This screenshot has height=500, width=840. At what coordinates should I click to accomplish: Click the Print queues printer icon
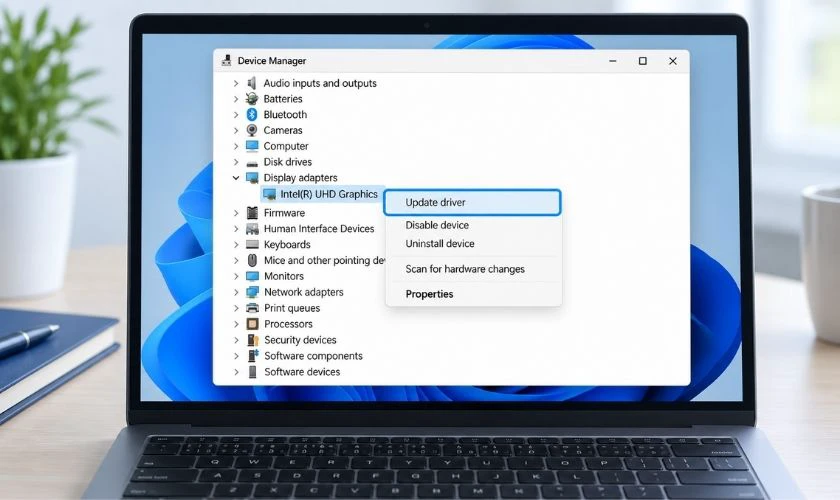(x=252, y=308)
